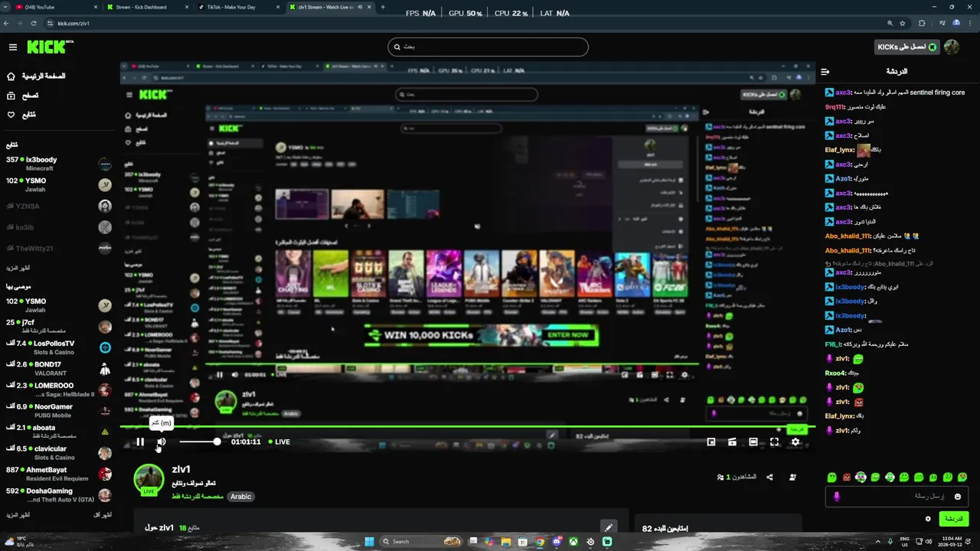Viewport: 980px width, 551px height.
Task: Share the stream via share icon
Action: pos(769,477)
